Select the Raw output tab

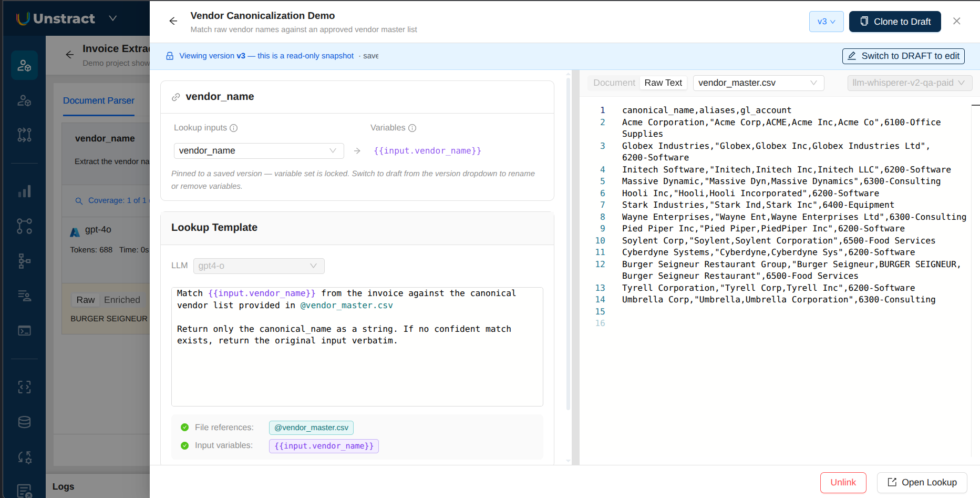[x=86, y=300]
